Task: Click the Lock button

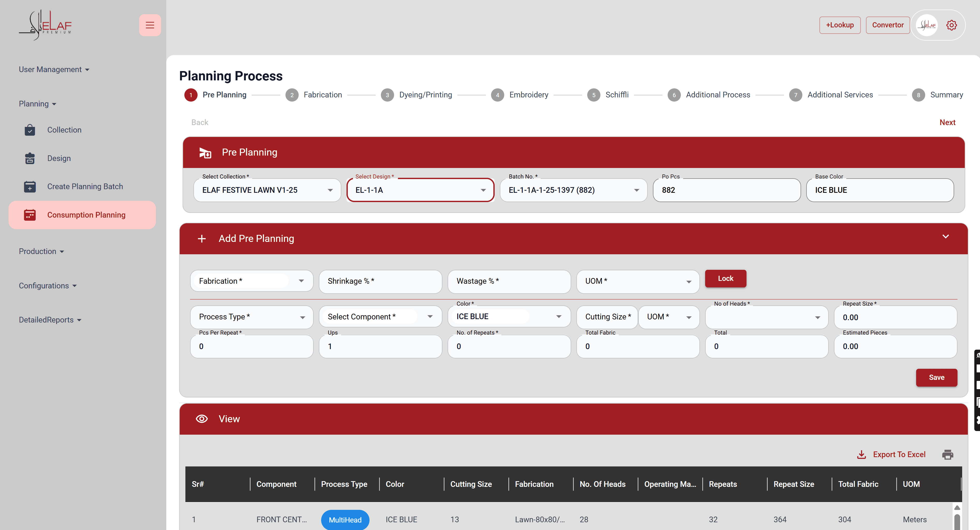Action: [x=725, y=278]
